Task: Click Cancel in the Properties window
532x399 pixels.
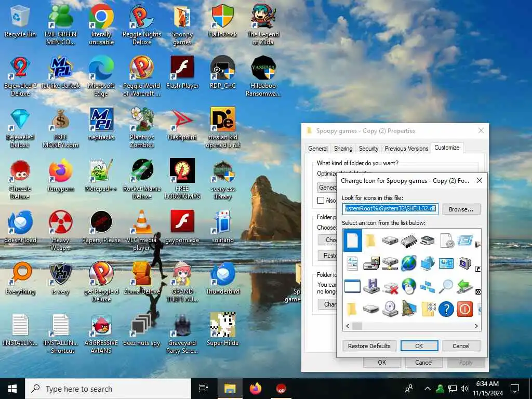Action: point(424,362)
